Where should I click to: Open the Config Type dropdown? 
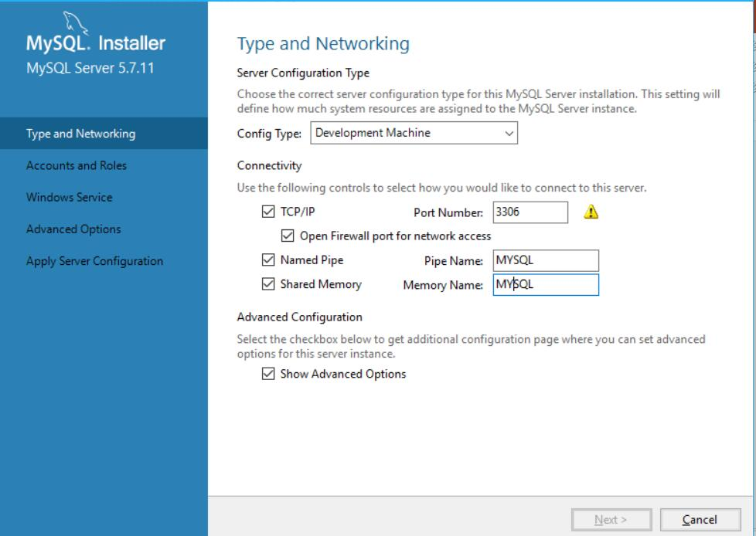pos(414,133)
